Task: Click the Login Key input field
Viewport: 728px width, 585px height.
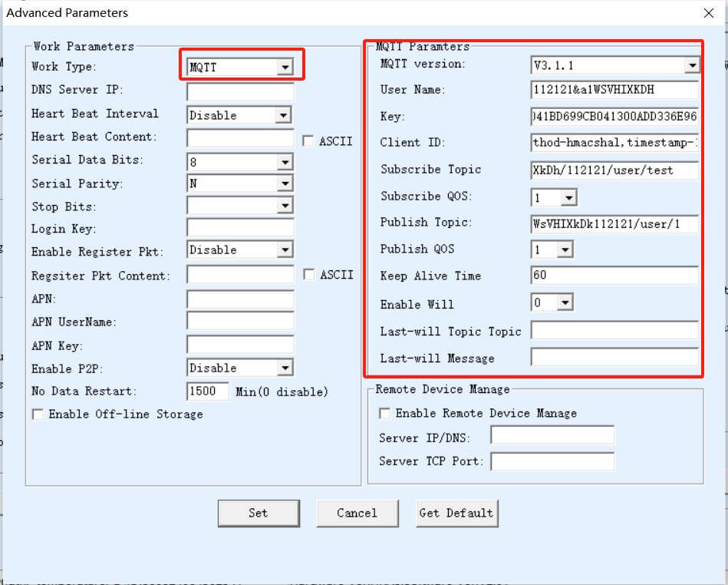Action: coord(241,228)
